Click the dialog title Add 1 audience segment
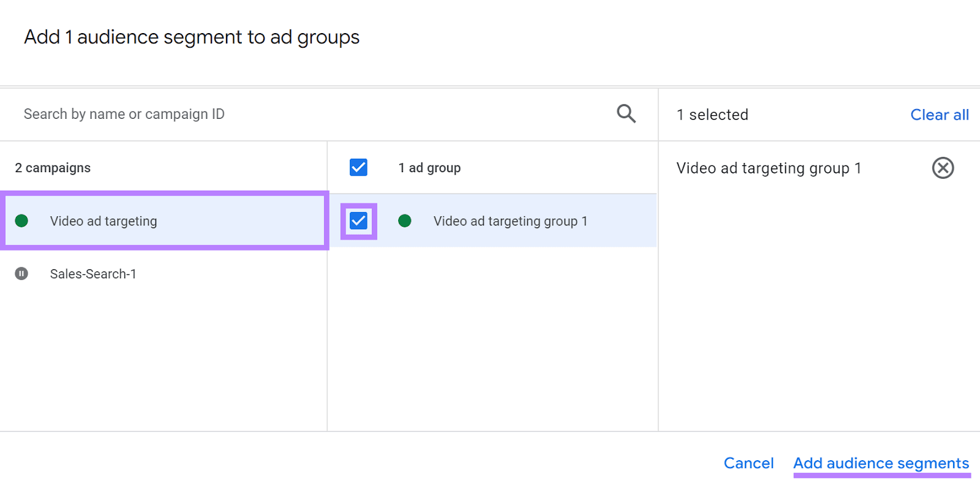This screenshot has width=980, height=492. click(192, 37)
